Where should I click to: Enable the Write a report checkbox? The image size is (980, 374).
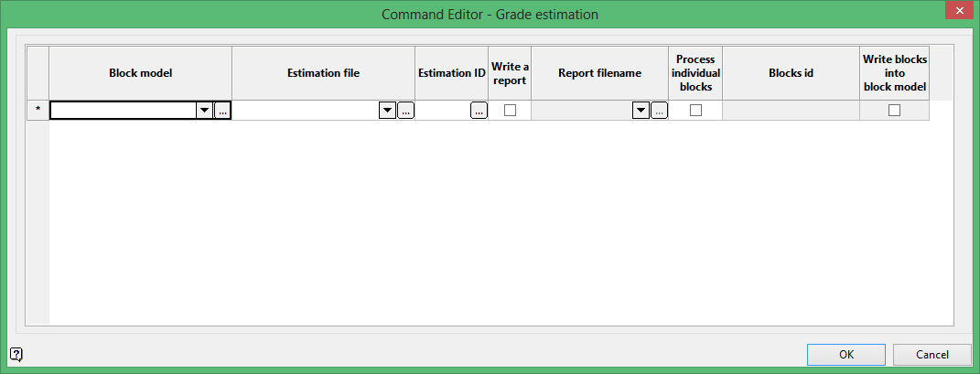[510, 111]
